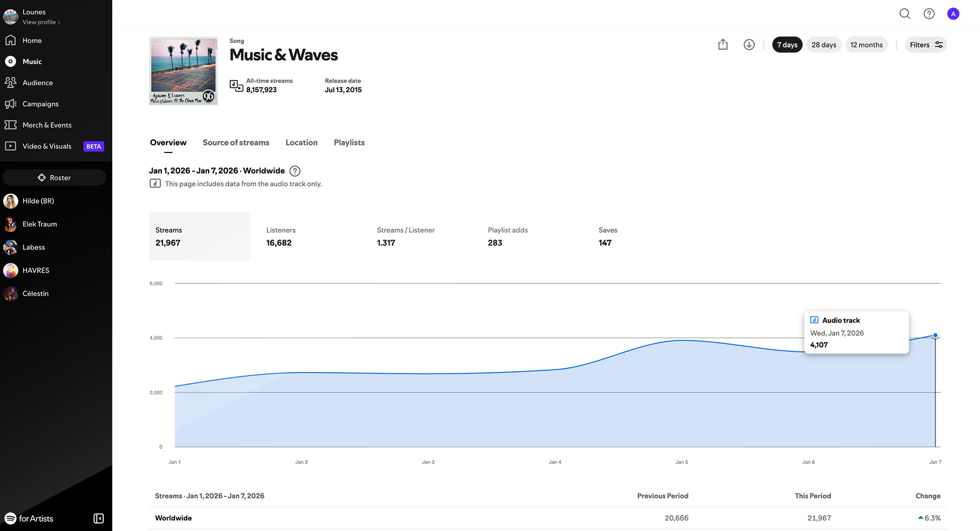Viewport: 980px width, 531px height.
Task: Open the Roster selector
Action: pyautogui.click(x=54, y=178)
